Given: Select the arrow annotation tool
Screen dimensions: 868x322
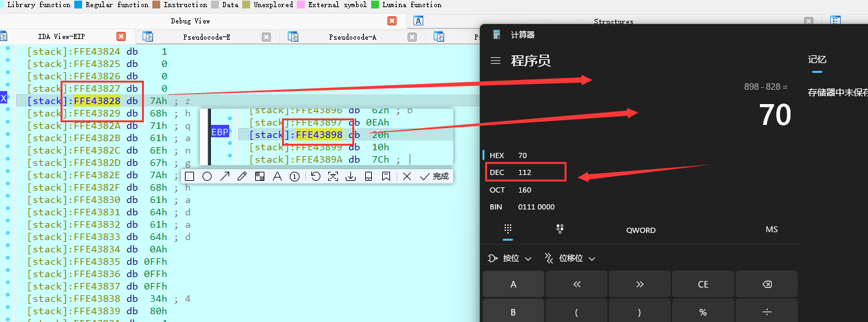Looking at the screenshot, I should 225,176.
